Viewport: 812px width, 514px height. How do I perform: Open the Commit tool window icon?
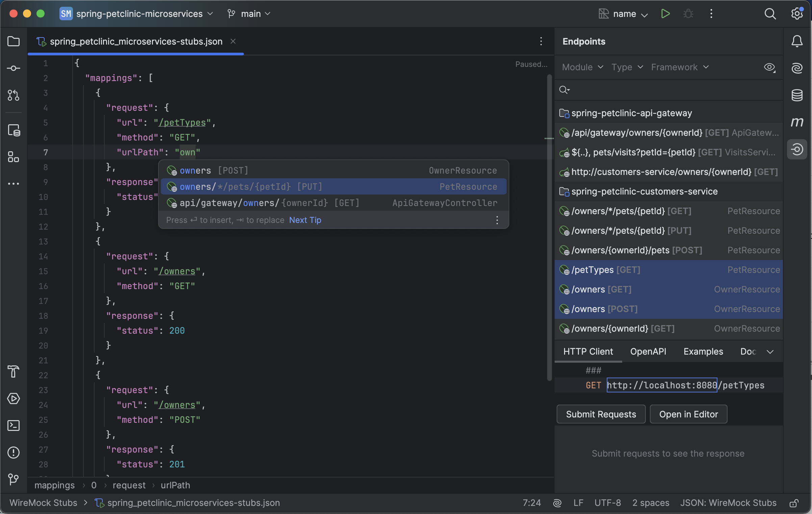14,68
